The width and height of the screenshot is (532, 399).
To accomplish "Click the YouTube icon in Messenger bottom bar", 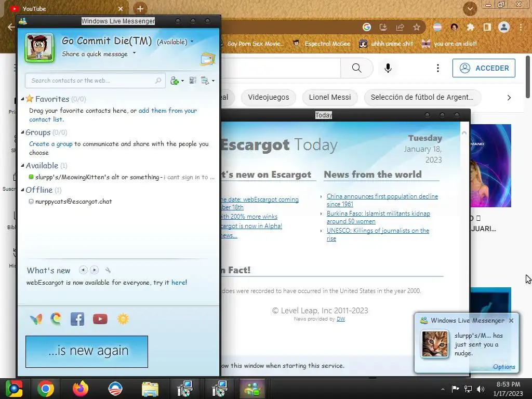I will 100,320.
